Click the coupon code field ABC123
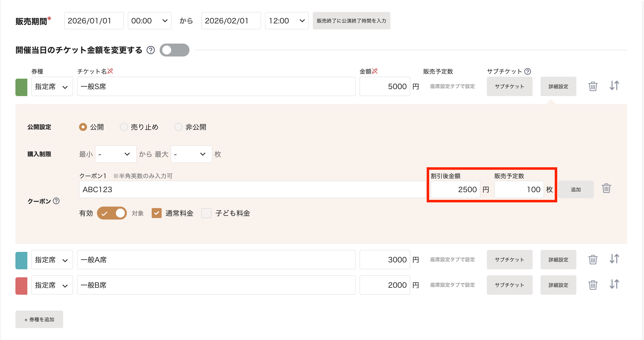 (252, 189)
